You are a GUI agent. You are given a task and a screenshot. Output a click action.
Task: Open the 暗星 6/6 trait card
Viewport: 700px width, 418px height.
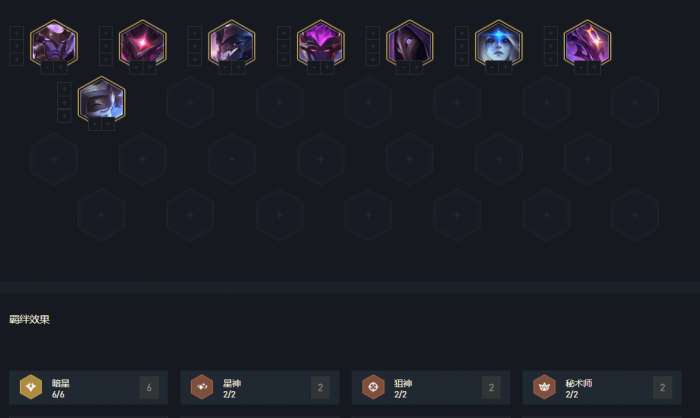[x=88, y=387]
